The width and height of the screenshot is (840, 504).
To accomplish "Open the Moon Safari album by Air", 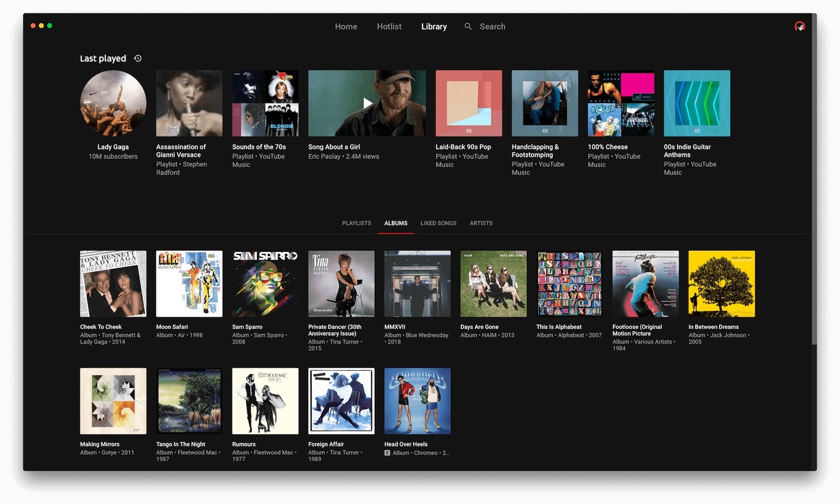I will tap(189, 283).
